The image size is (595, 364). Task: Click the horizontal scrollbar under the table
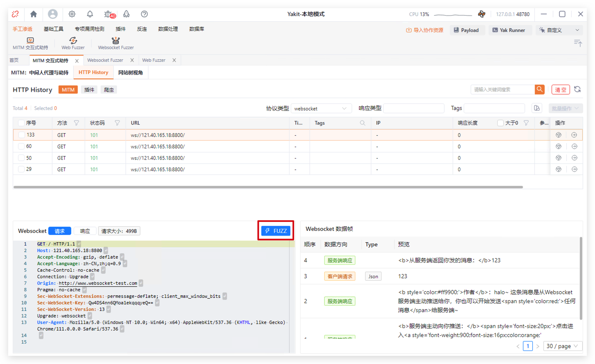click(x=268, y=187)
